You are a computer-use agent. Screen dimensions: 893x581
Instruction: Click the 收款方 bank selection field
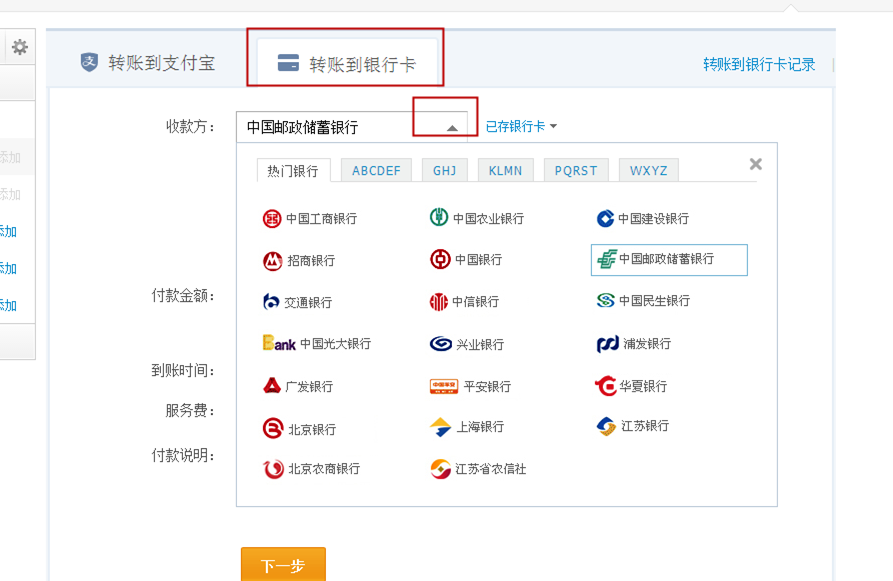352,126
